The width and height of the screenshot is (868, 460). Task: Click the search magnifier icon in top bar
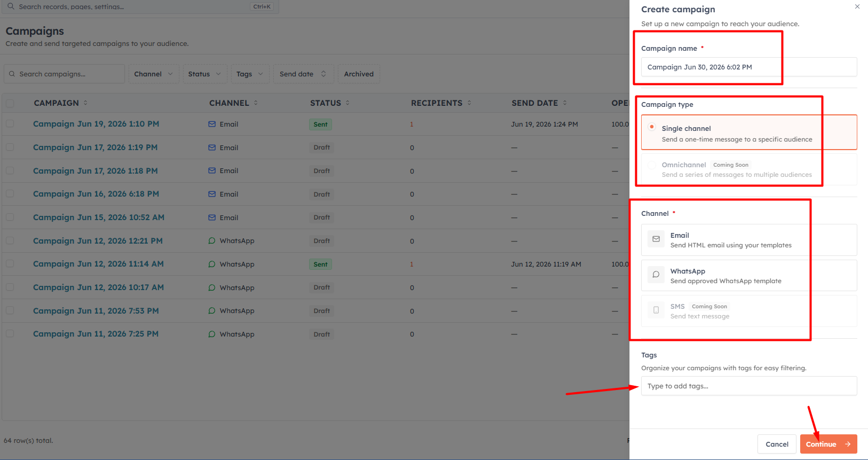[x=11, y=6]
